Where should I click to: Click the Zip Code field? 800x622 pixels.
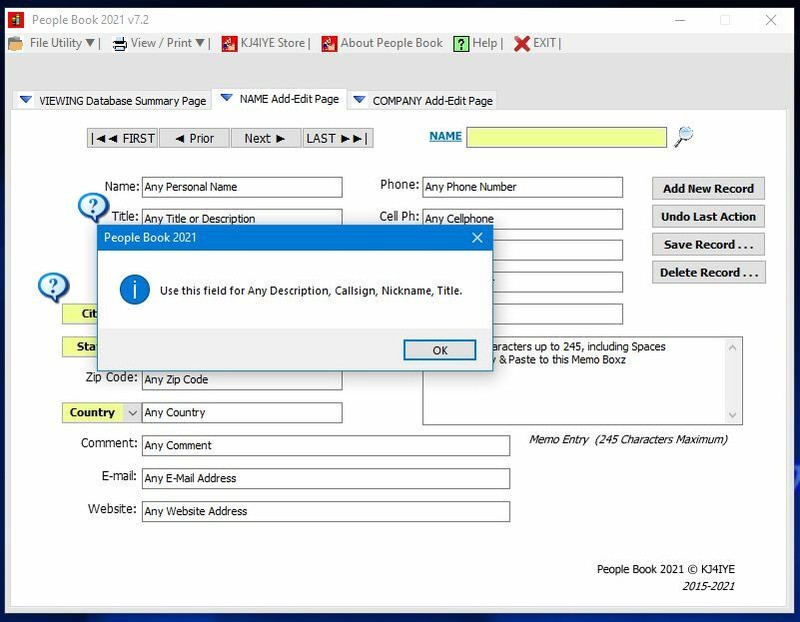pos(242,381)
